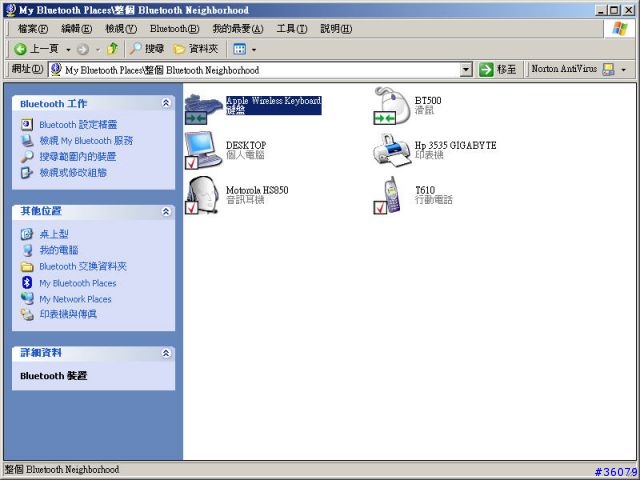Click the Back arrow toolbar icon

pos(20,49)
